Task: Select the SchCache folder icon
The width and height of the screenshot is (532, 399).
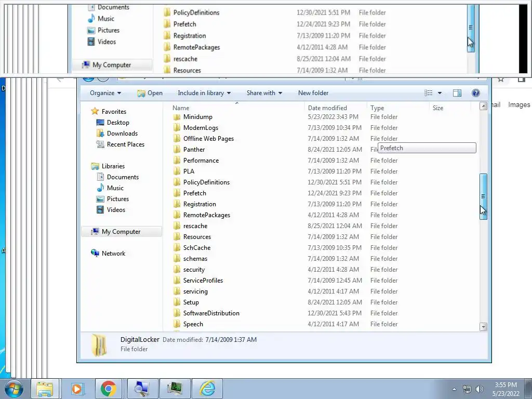Action: 177,248
